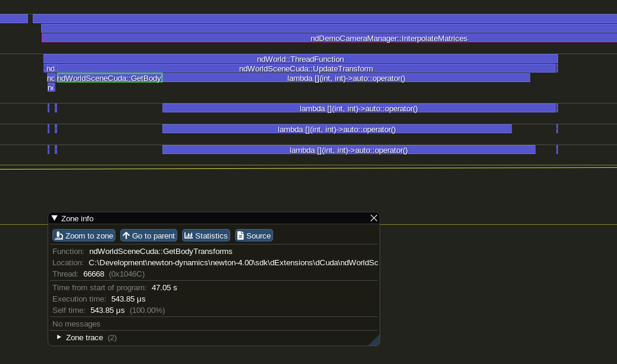Open the Source view for the zone

coord(253,236)
